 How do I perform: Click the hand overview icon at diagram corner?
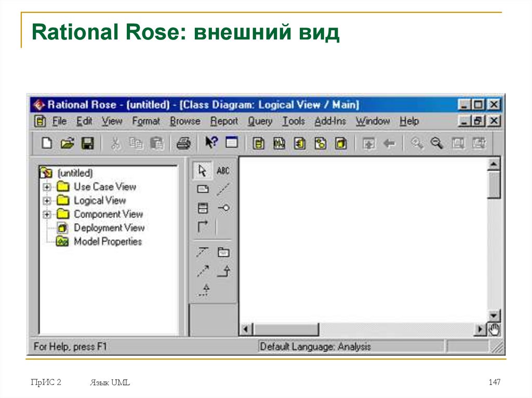[494, 329]
